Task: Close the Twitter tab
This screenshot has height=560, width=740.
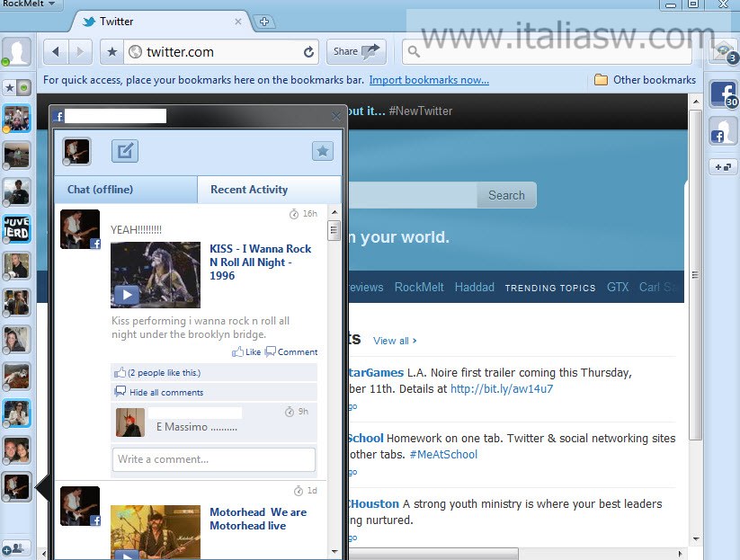Action: point(238,22)
